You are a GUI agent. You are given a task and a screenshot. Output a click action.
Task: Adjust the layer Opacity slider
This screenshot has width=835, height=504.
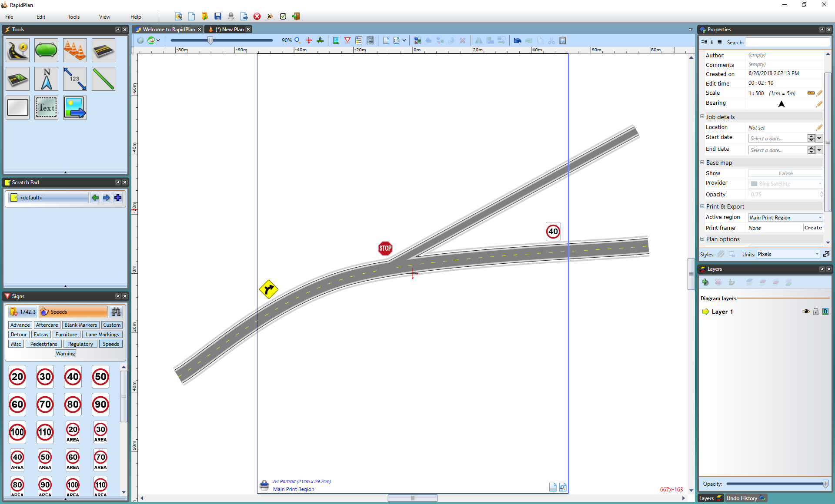point(825,484)
